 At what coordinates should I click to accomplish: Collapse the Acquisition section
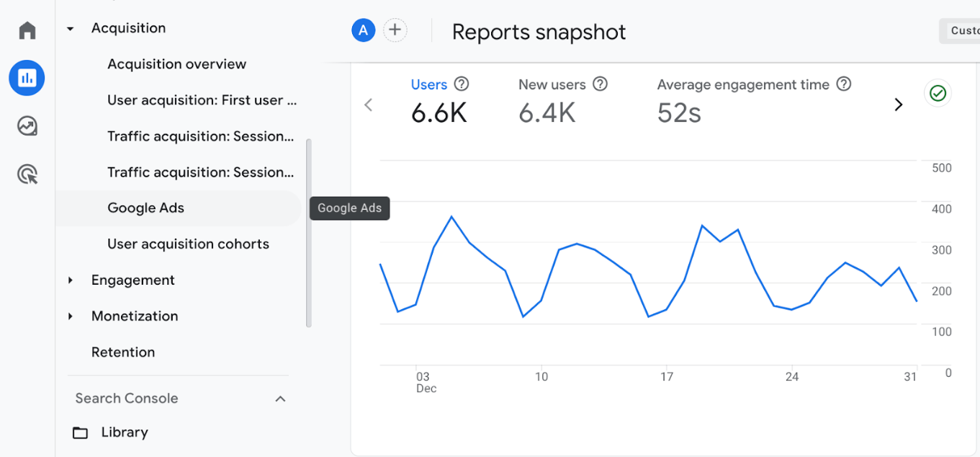pos(71,29)
